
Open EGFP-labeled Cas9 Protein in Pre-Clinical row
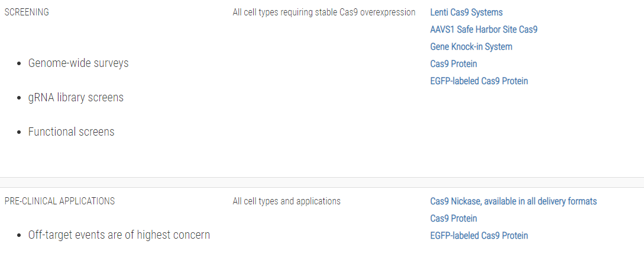point(479,235)
